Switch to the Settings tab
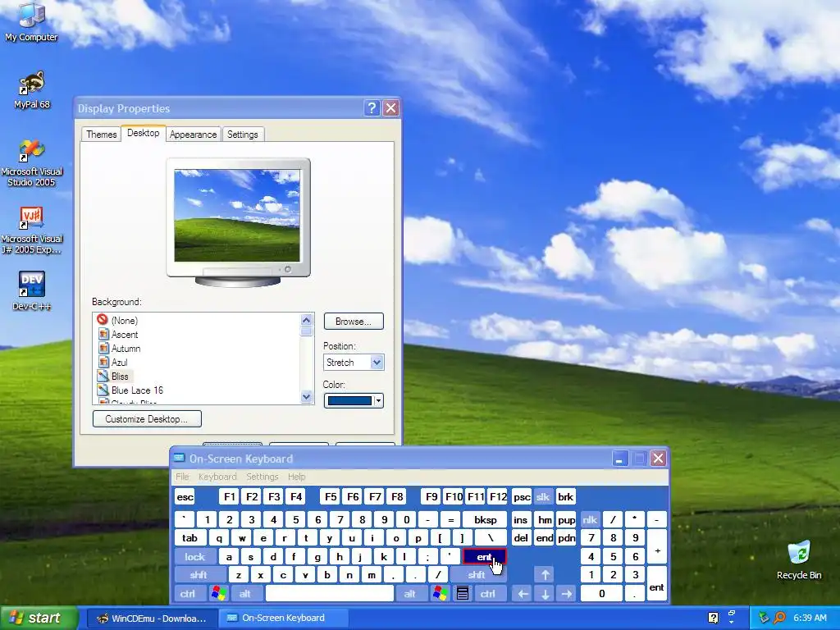Viewport: 840px width, 630px height. pos(243,135)
